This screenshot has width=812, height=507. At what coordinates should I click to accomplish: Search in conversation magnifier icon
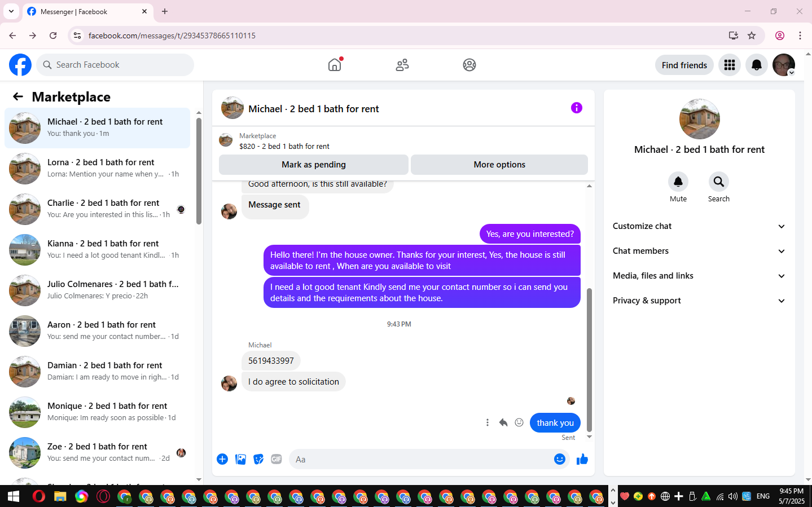coord(718,182)
